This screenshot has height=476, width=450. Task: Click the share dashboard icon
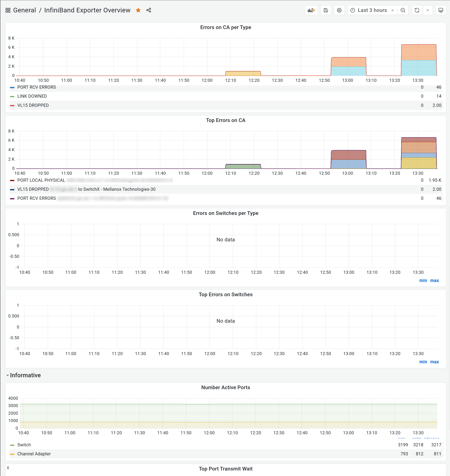[x=149, y=10]
